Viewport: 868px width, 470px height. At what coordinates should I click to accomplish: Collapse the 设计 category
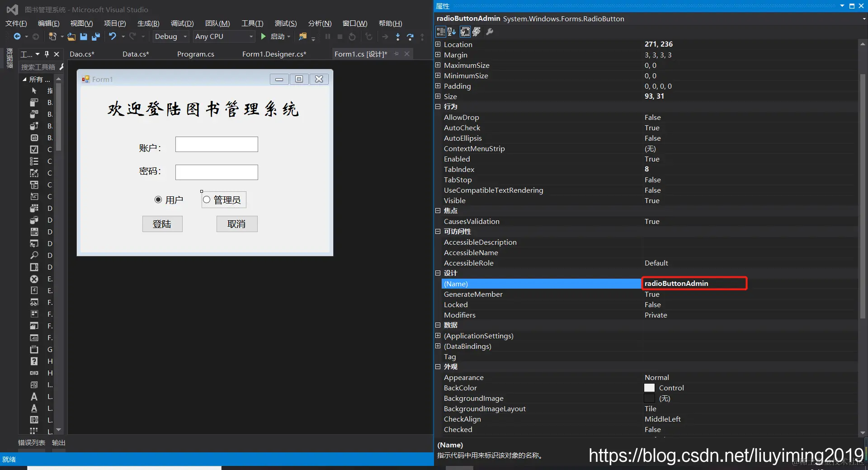pyautogui.click(x=438, y=273)
